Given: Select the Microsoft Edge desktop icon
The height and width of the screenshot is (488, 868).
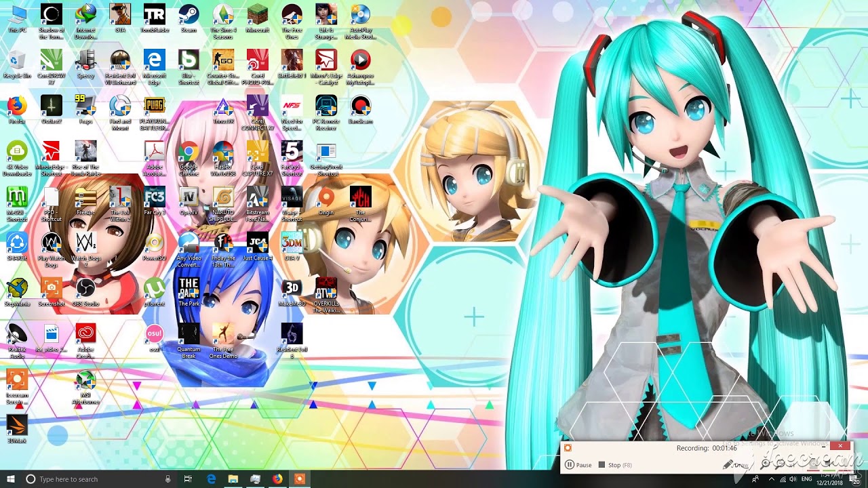Looking at the screenshot, I should click(154, 67).
